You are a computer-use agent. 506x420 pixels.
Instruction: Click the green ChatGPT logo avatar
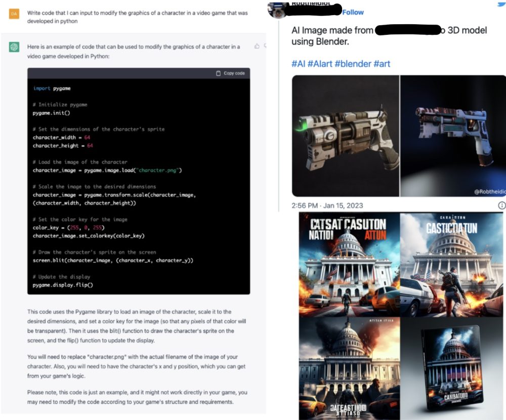tap(14, 47)
